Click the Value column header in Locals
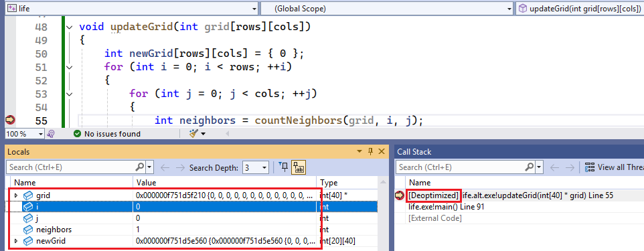 point(224,183)
